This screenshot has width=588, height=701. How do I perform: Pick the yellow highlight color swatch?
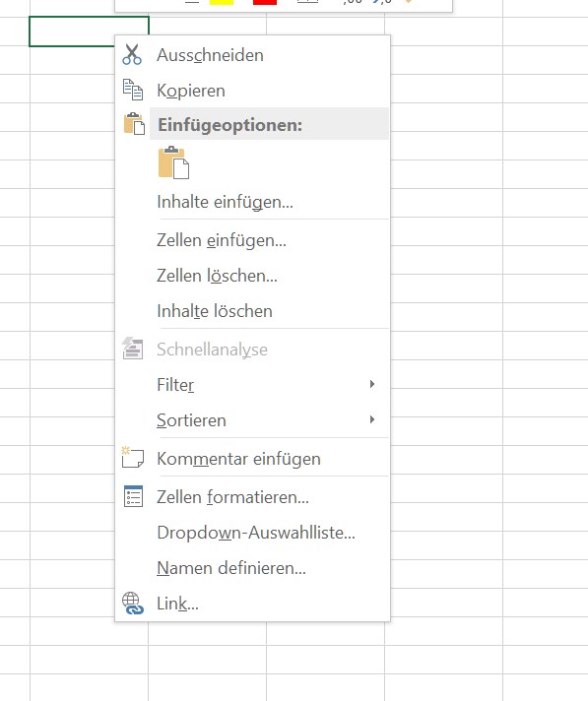click(x=222, y=2)
